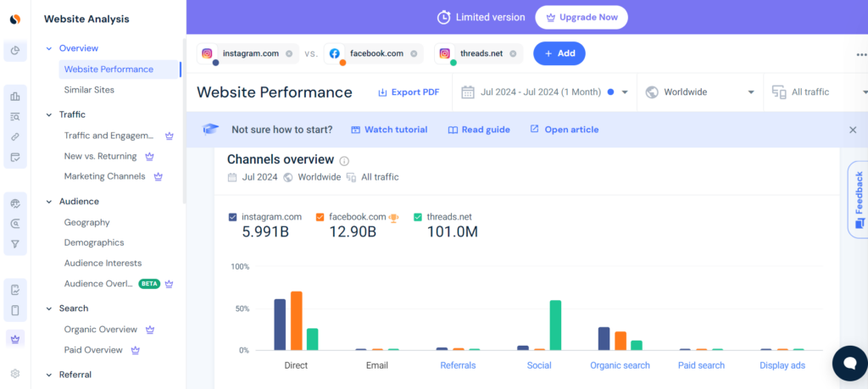868x389 pixels.
Task: Uncheck the instagram.com legend checkbox
Action: (x=232, y=218)
